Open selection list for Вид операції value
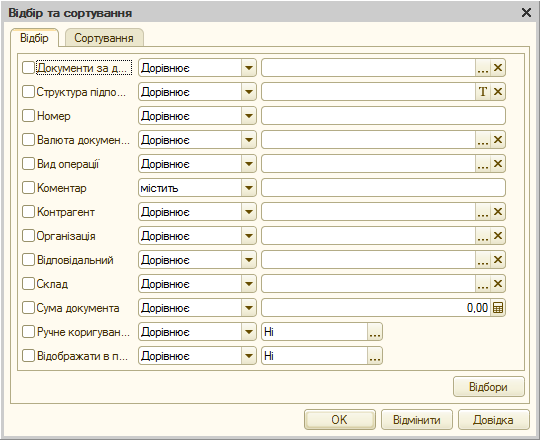 tap(483, 164)
